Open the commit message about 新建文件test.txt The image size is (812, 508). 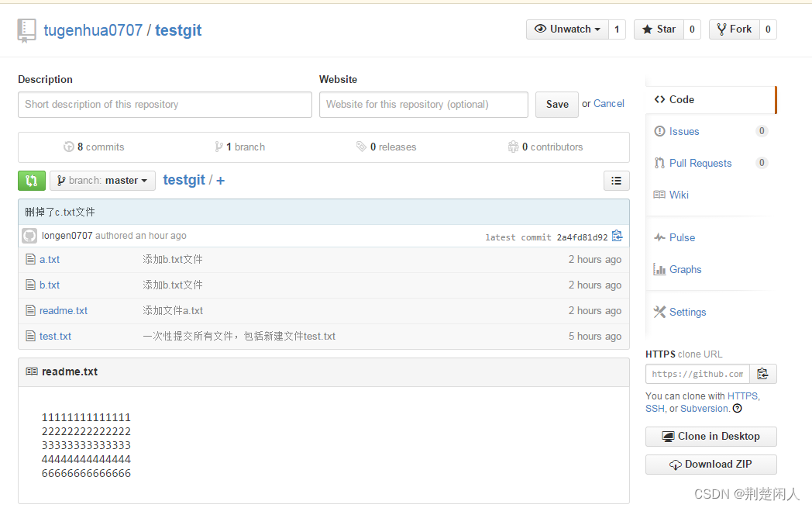tap(239, 337)
